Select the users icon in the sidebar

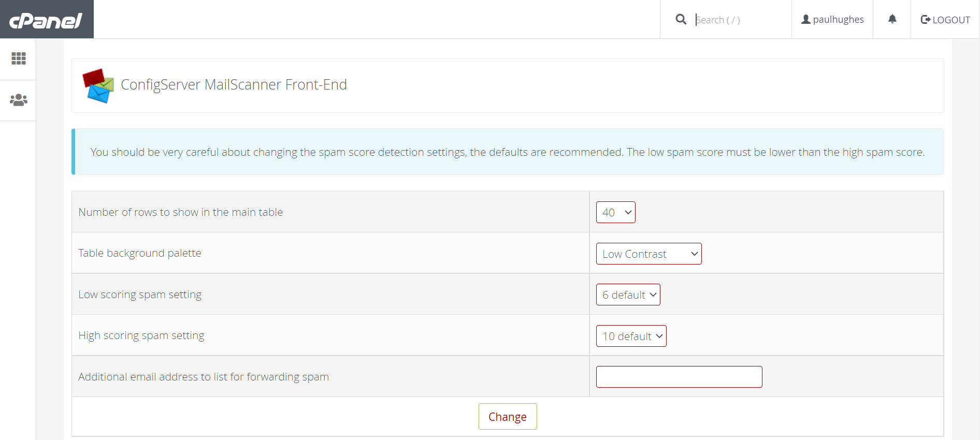pyautogui.click(x=18, y=99)
